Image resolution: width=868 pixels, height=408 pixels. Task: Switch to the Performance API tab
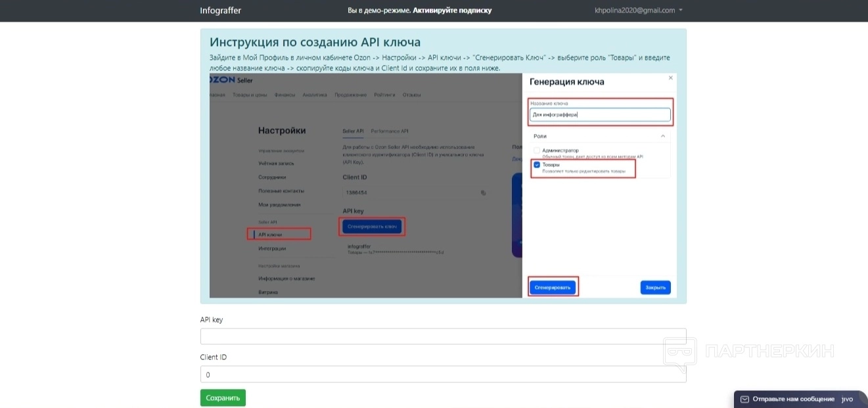[x=390, y=131]
